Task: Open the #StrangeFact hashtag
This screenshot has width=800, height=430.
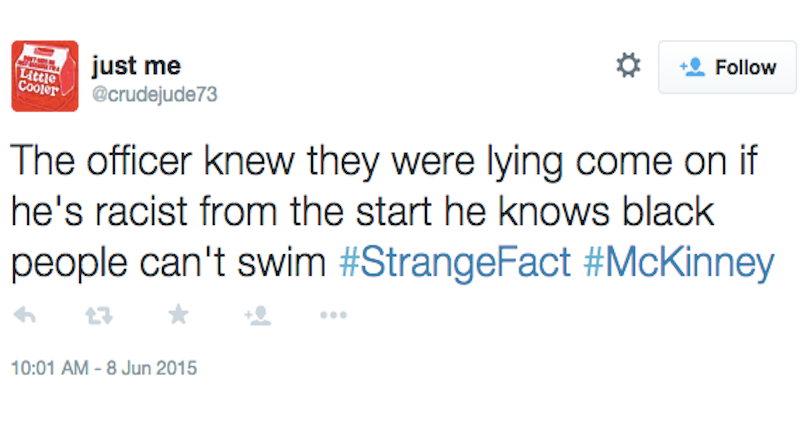Action: tap(455, 263)
